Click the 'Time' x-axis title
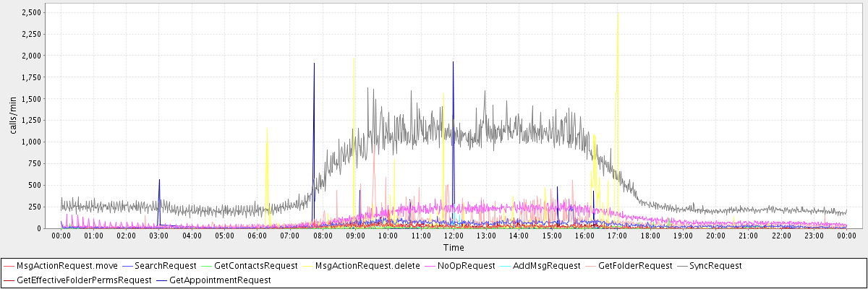The width and height of the screenshot is (868, 289). tap(454, 248)
